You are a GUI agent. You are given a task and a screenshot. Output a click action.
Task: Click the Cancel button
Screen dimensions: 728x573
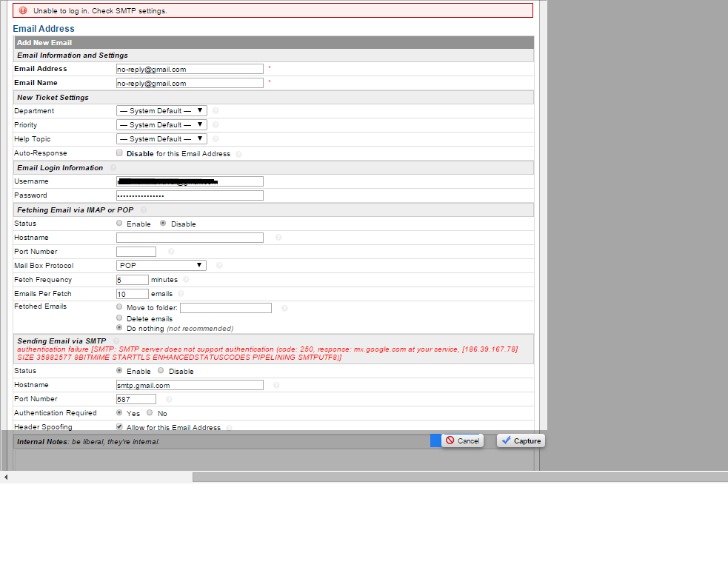[x=462, y=440]
